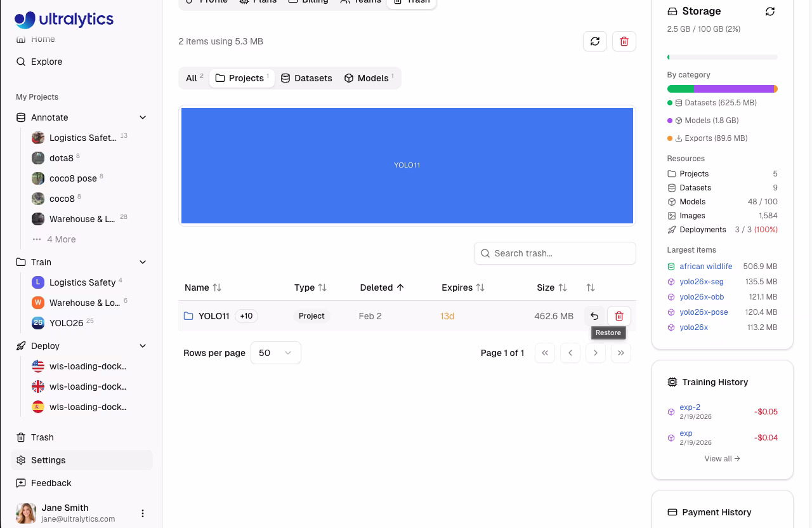Open exp-2 training run
This screenshot has width=812, height=528.
coord(690,407)
